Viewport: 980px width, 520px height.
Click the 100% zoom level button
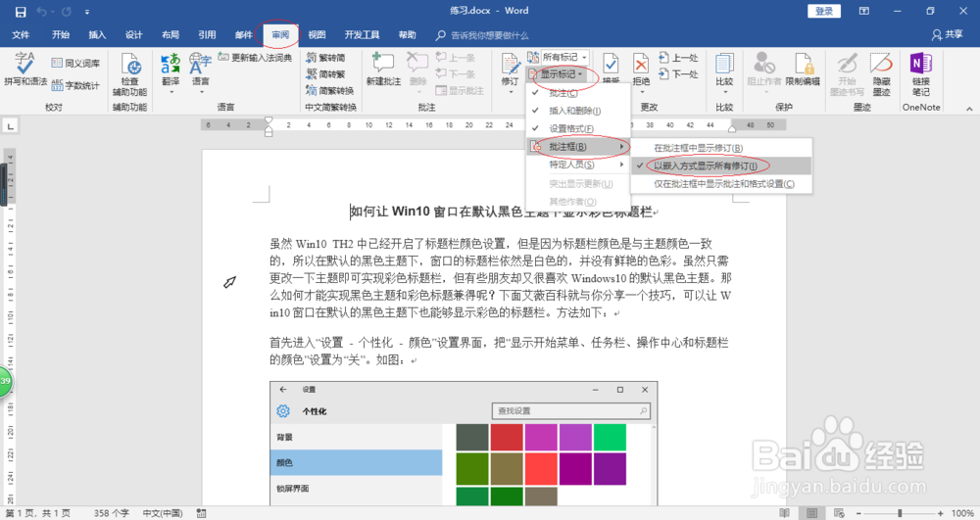point(962,513)
